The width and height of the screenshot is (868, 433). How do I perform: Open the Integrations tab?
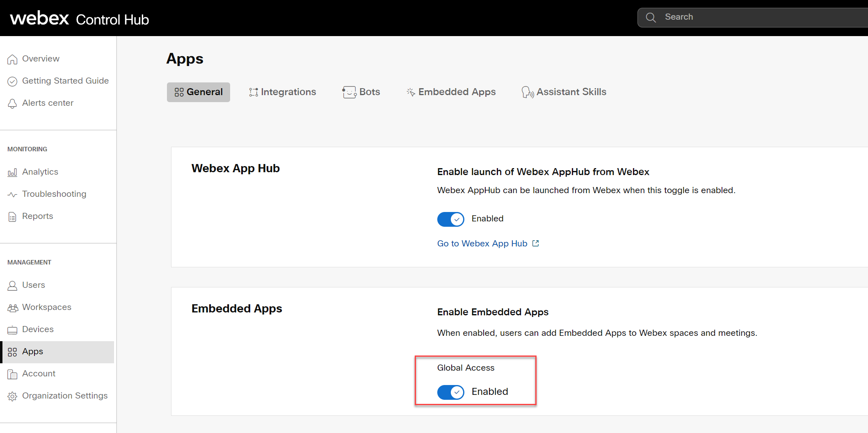point(282,92)
